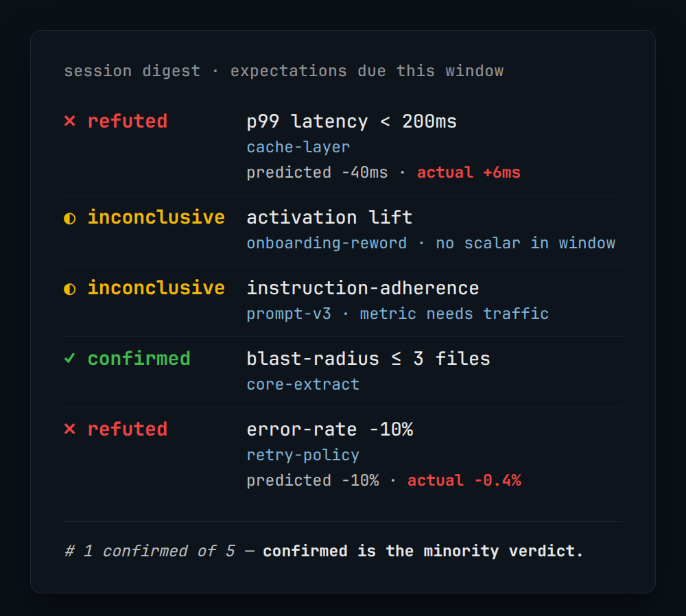Click the red X icon beside error-rate
The width and height of the screenshot is (686, 616).
(x=69, y=429)
